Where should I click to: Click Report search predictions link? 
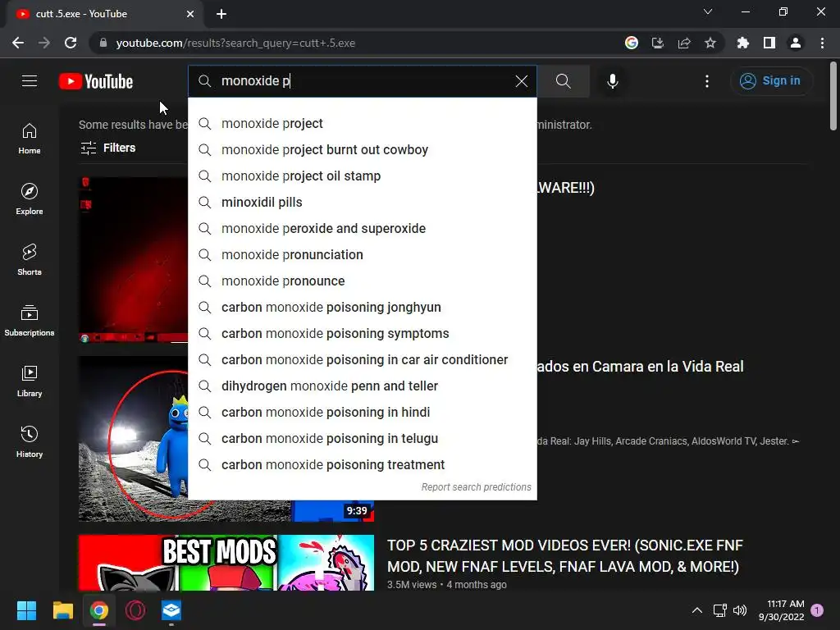point(476,487)
